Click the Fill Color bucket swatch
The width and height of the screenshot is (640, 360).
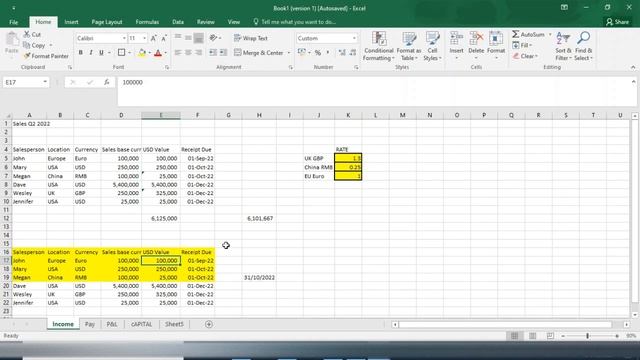click(142, 53)
